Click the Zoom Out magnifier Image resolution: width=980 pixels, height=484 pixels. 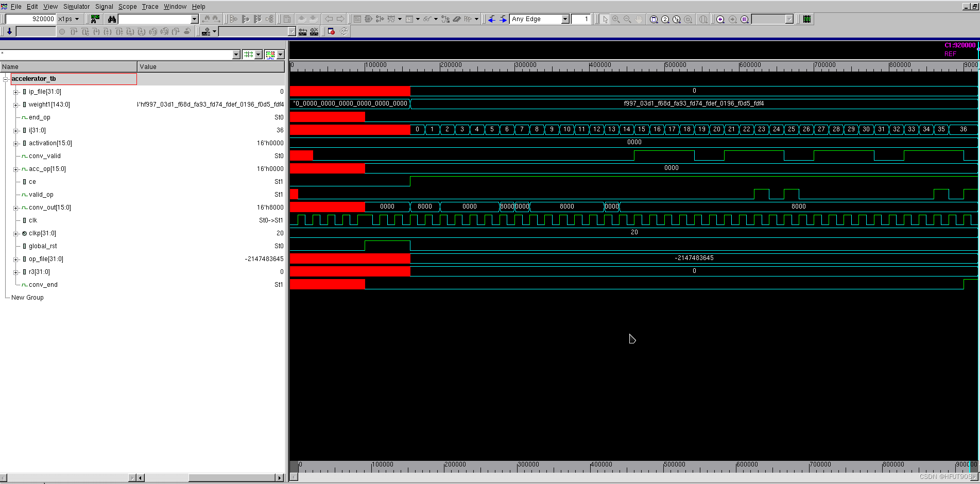(627, 19)
